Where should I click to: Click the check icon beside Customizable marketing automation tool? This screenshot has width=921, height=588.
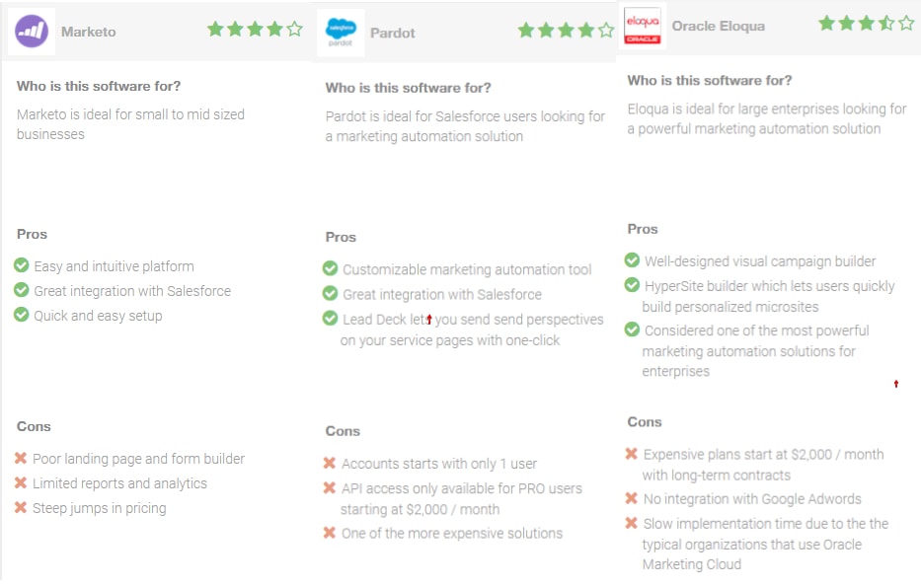330,268
